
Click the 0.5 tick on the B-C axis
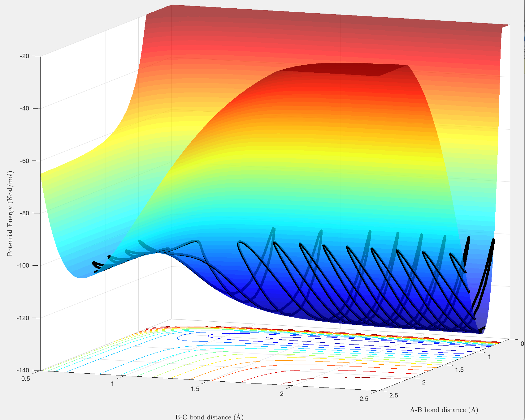click(x=26, y=378)
